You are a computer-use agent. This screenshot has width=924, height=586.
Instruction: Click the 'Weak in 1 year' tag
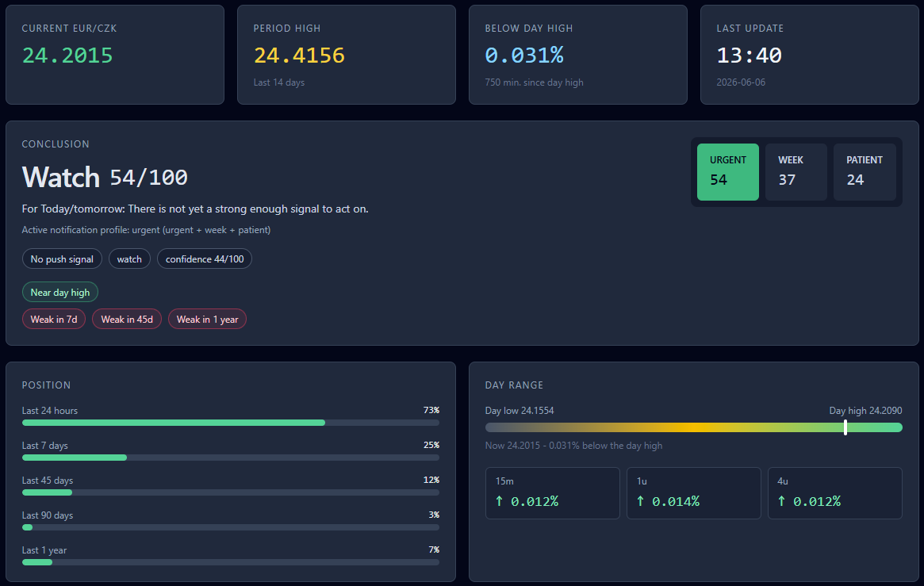tap(208, 320)
